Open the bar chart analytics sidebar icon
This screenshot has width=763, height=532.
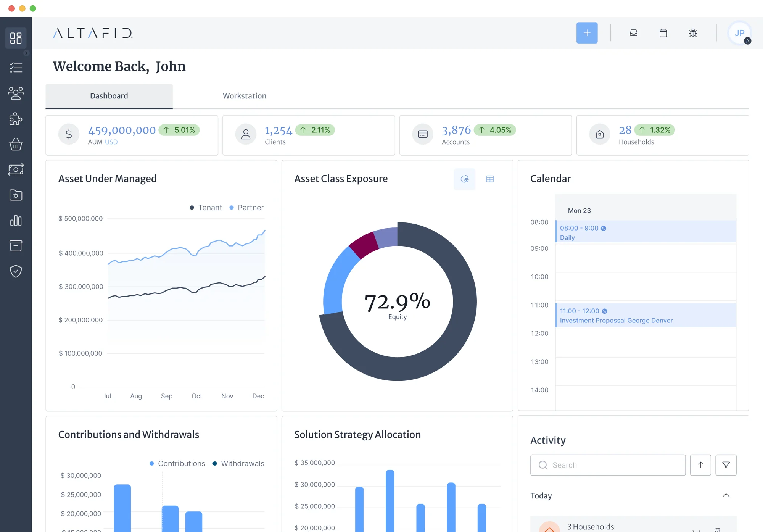(16, 221)
